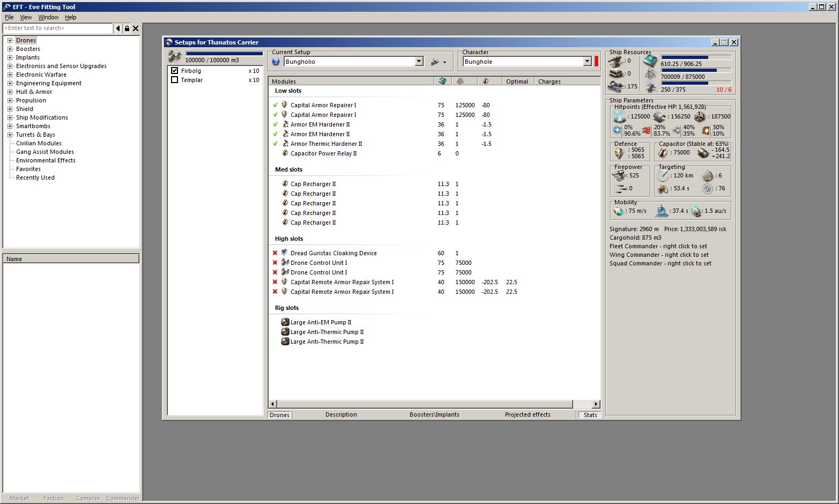The height and width of the screenshot is (504, 839).
Task: Expand the Boosters tree node
Action: [10, 49]
